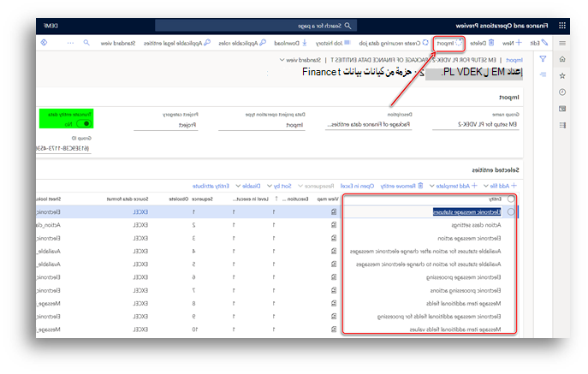The width and height of the screenshot is (588, 374).
Task: Click the filter funnel icon
Action: click(543, 59)
